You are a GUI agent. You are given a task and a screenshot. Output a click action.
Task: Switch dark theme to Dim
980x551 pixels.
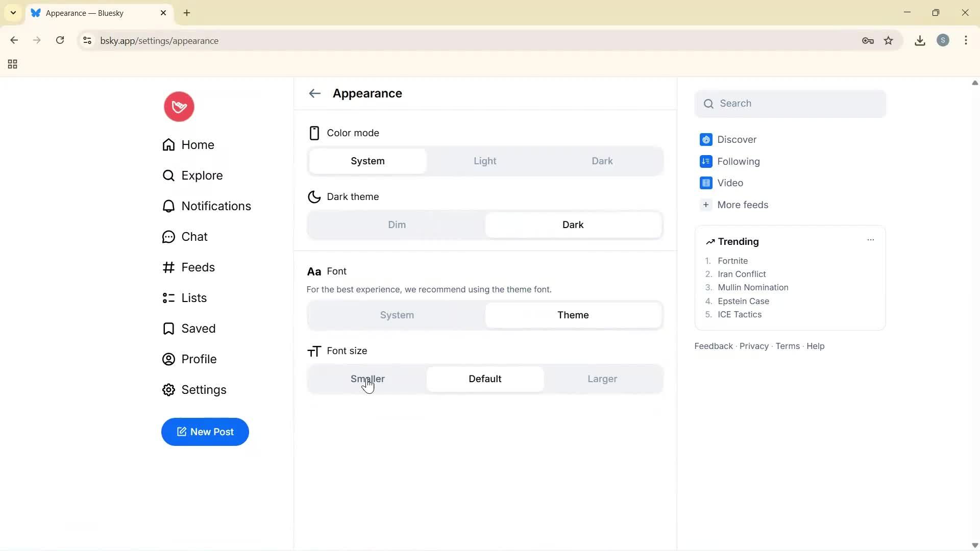tap(397, 224)
